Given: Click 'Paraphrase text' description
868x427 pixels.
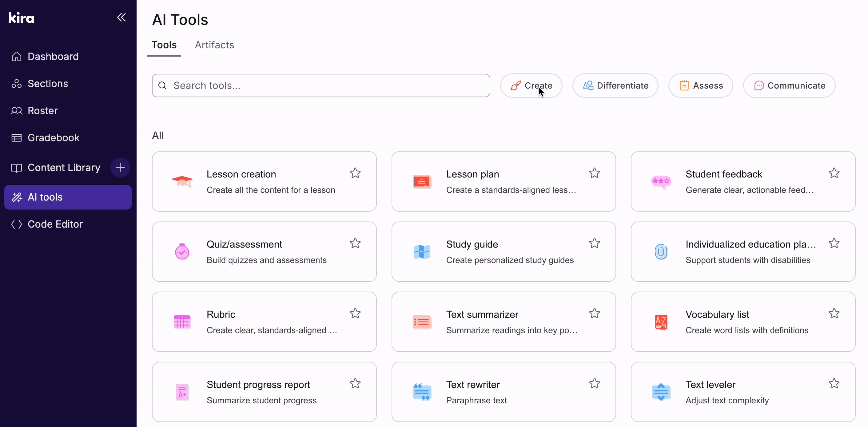Looking at the screenshot, I should click(x=476, y=400).
